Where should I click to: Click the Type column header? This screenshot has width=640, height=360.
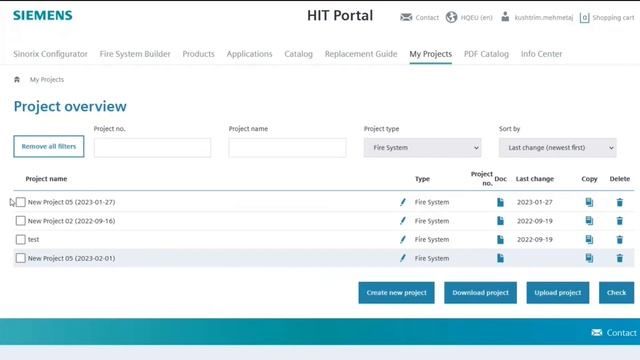pos(422,179)
